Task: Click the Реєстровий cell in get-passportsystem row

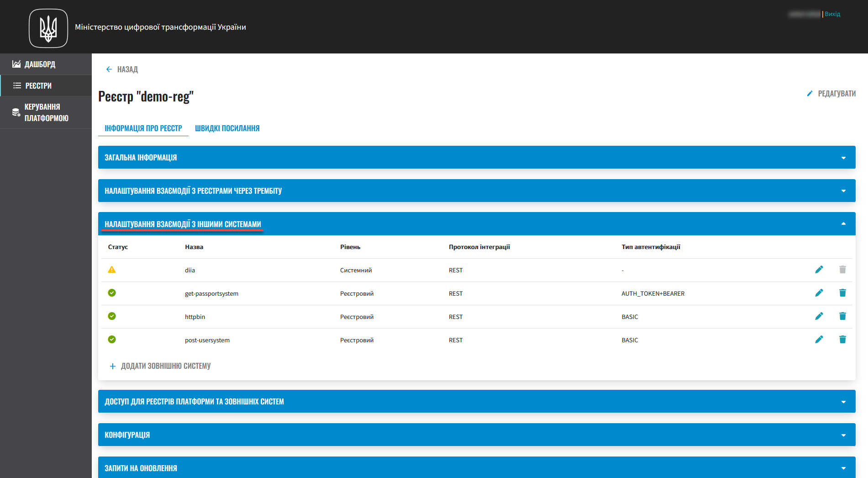Action: [357, 293]
